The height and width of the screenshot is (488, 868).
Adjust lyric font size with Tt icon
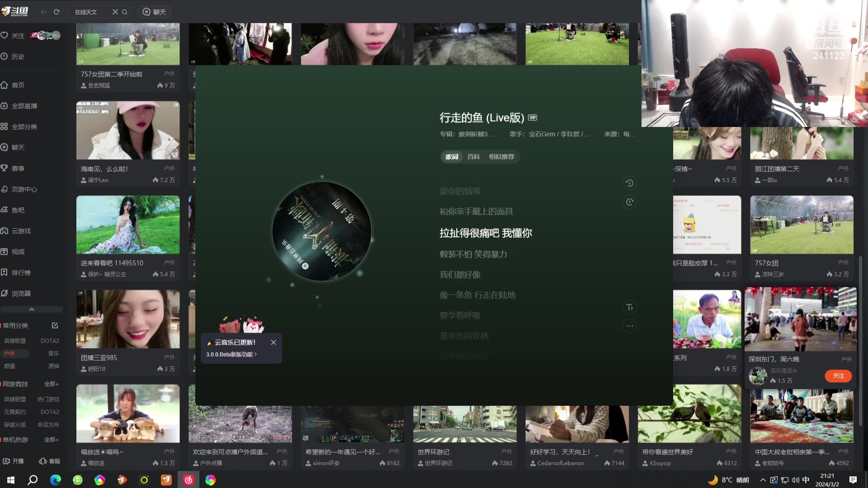pos(629,307)
